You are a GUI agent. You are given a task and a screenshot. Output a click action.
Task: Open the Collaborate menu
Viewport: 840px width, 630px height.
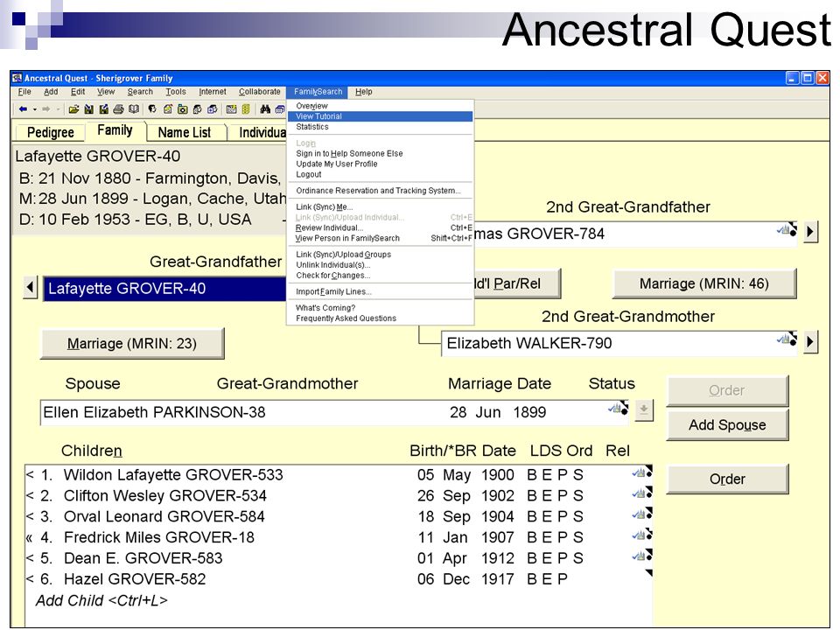[259, 92]
